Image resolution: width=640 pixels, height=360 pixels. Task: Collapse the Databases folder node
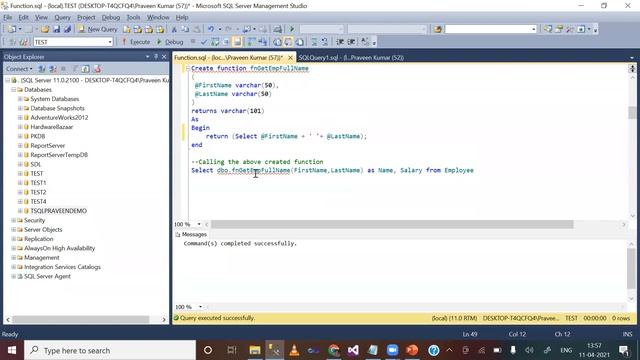13,89
